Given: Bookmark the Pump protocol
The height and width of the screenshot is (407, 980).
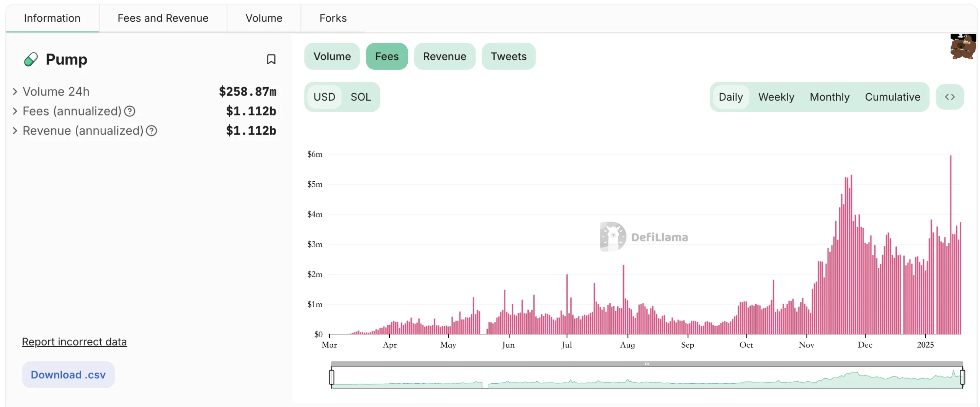Looking at the screenshot, I should point(271,59).
